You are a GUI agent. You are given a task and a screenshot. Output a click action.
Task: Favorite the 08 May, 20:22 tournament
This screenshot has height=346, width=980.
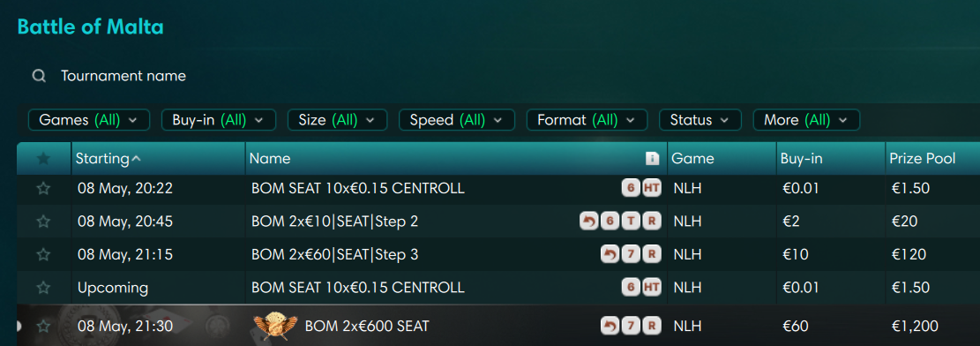coord(43,188)
